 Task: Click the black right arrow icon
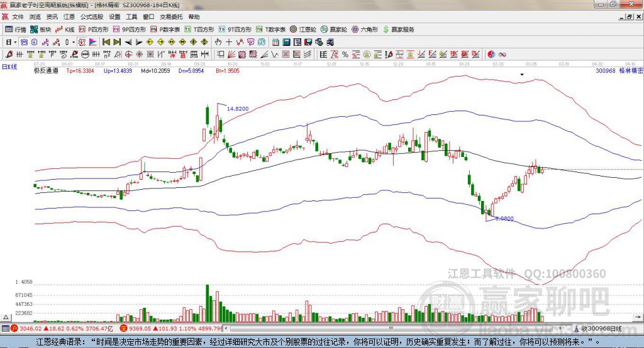click(x=139, y=42)
